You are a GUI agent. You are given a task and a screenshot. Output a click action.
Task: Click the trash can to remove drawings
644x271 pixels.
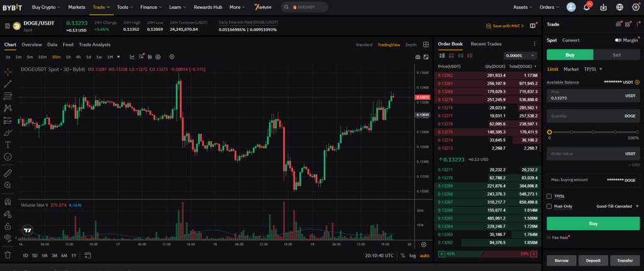coord(8,255)
